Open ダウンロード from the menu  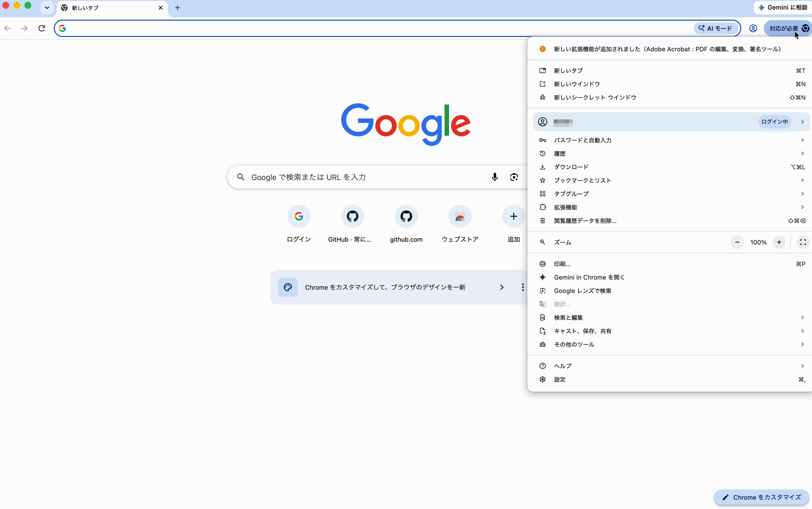pyautogui.click(x=670, y=167)
